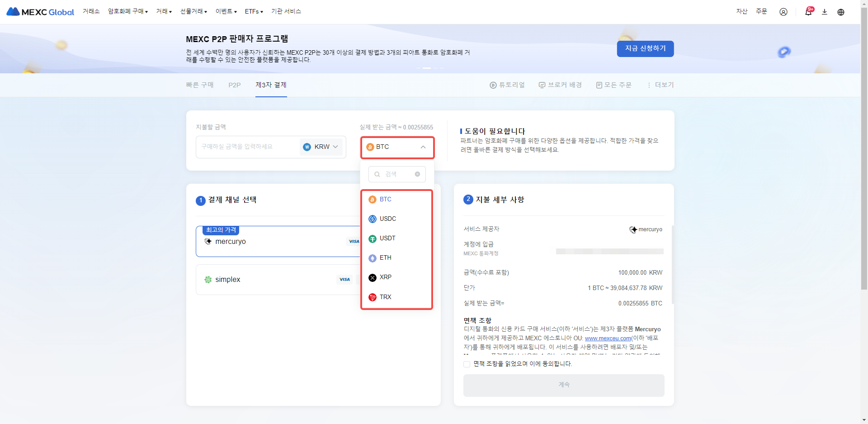Select the mercuryo payment channel
The width and height of the screenshot is (868, 424).
pyautogui.click(x=271, y=242)
